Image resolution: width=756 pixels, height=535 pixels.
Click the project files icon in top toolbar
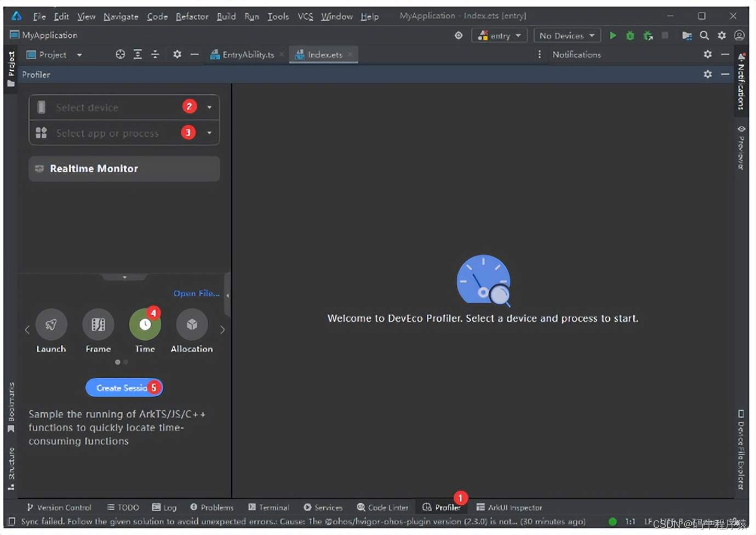tap(686, 36)
